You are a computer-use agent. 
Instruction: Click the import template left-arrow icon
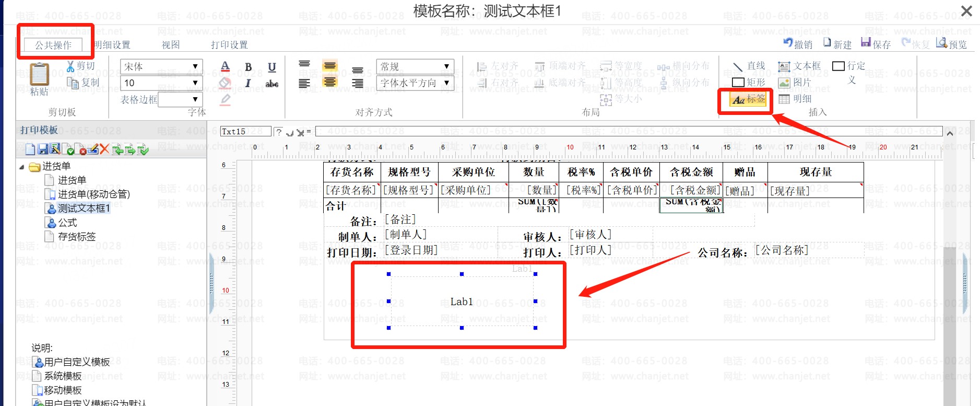[x=117, y=149]
